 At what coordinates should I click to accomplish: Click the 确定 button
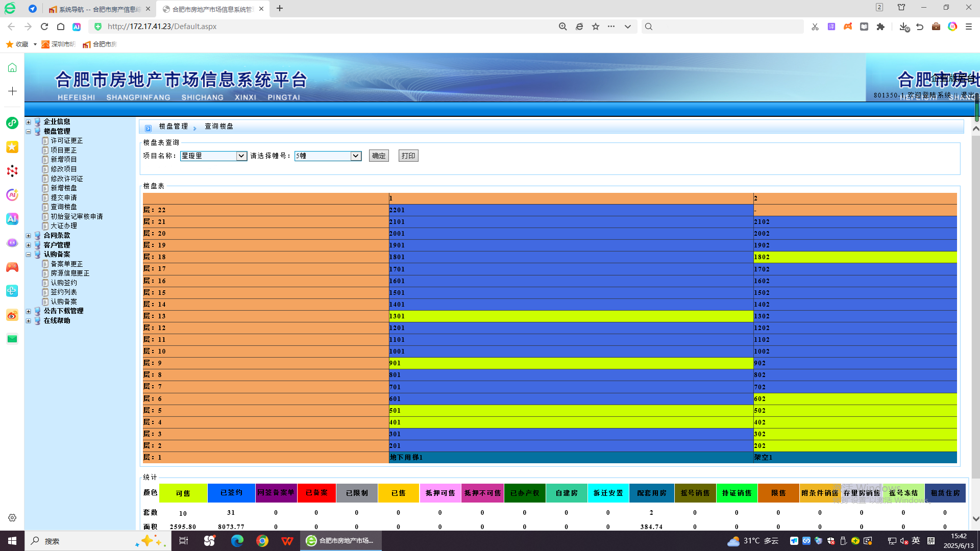(379, 156)
